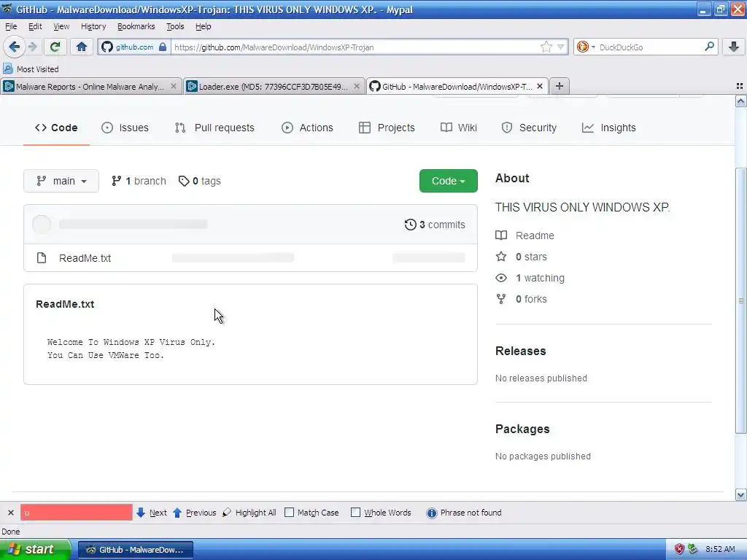Open the Actions tab
747x560 pixels.
[307, 128]
